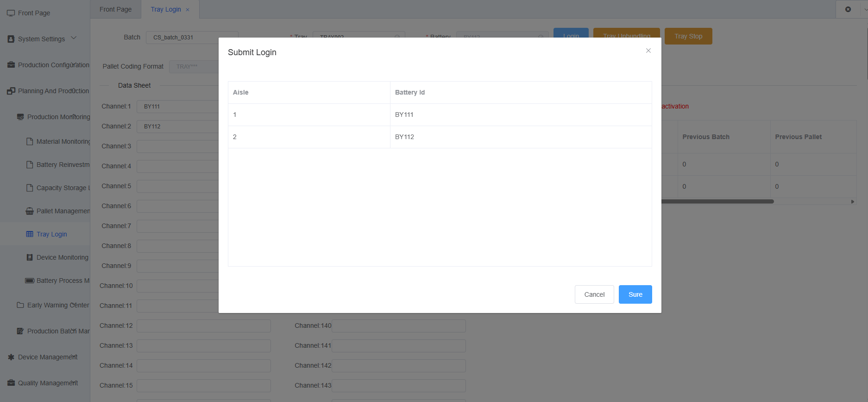Cancel the Submit Login dialog
The image size is (868, 402).
594,294
